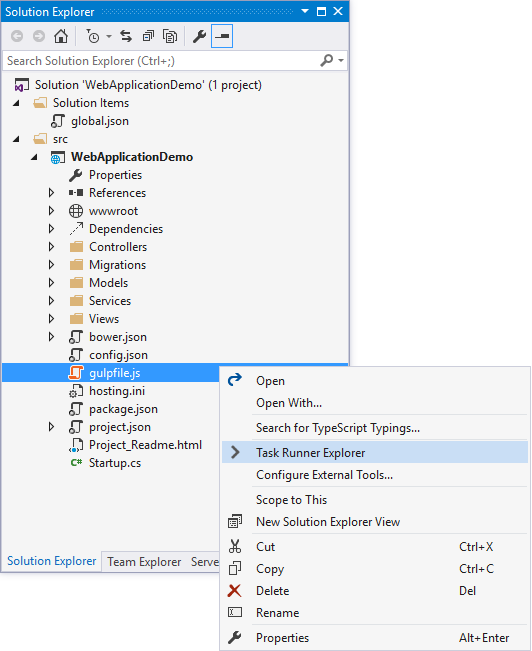Choose Rename from the context menu
The image size is (532, 651).
pyautogui.click(x=375, y=613)
